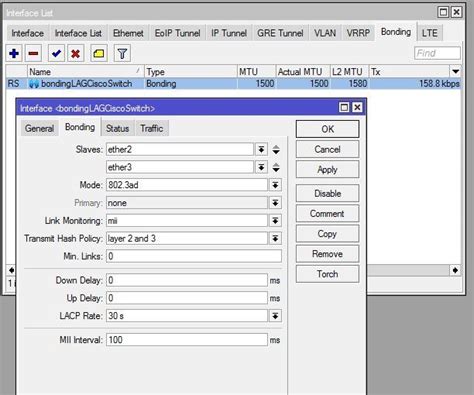Click the Torch button

click(x=328, y=274)
